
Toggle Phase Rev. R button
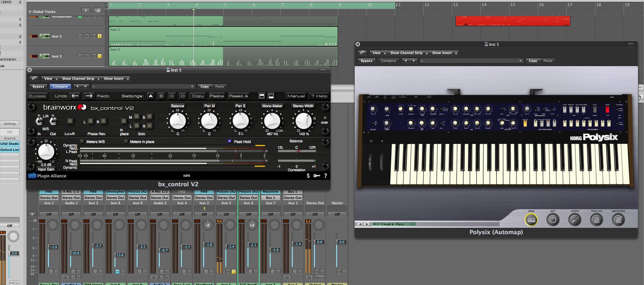click(103, 122)
